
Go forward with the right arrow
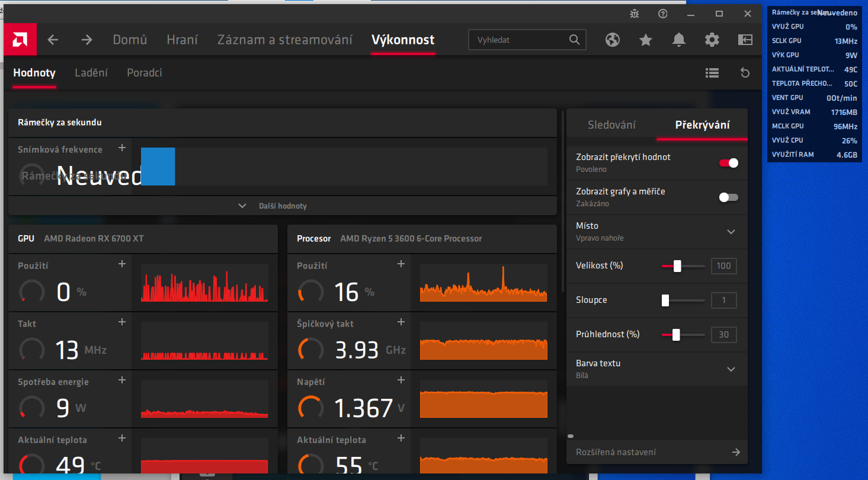pos(87,40)
